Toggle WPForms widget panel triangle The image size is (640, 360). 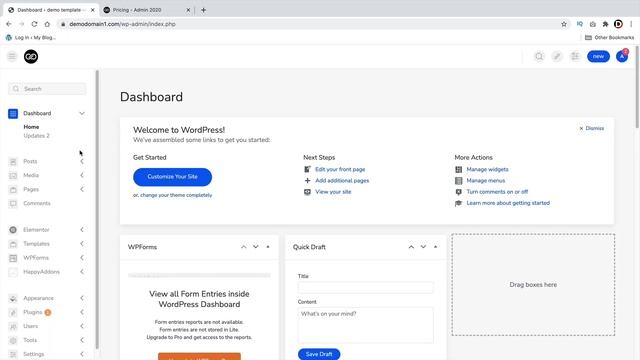tap(268, 247)
